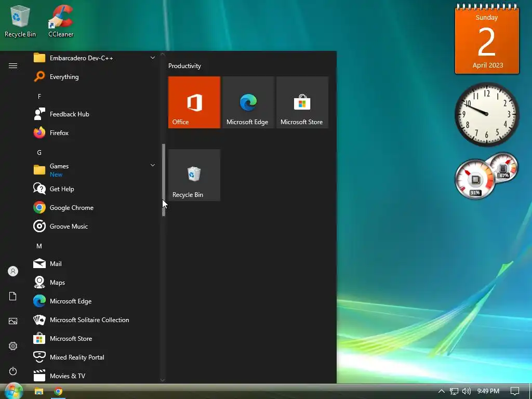This screenshot has width=532, height=399.
Task: Jump to apps via letter M header
Action: [39, 246]
